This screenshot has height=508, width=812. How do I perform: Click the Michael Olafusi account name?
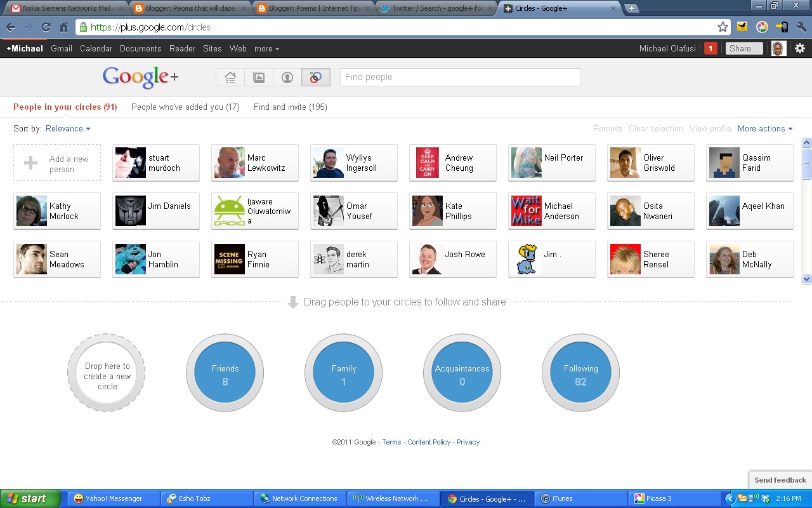pyautogui.click(x=667, y=48)
